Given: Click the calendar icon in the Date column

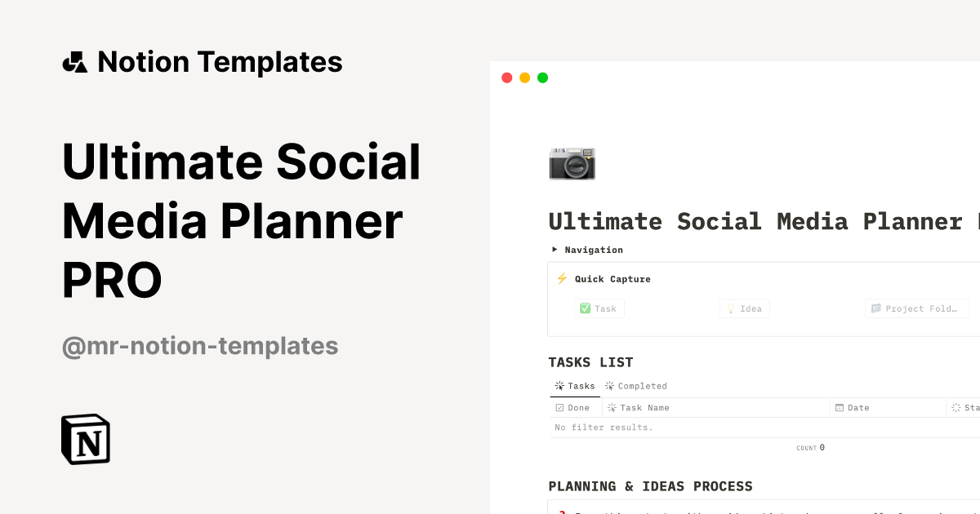Looking at the screenshot, I should [841, 407].
